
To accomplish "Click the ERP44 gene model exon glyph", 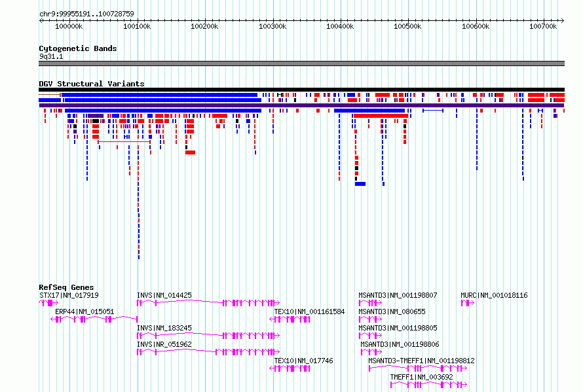I will pos(94,319).
